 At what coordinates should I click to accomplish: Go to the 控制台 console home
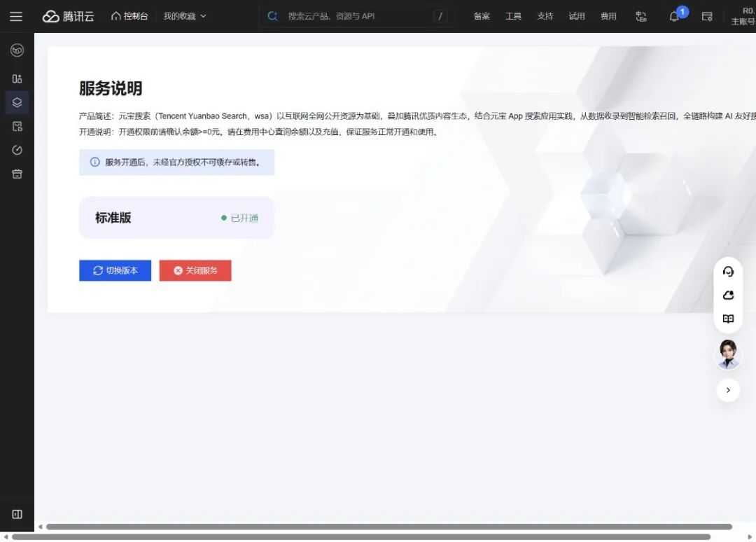tap(129, 16)
